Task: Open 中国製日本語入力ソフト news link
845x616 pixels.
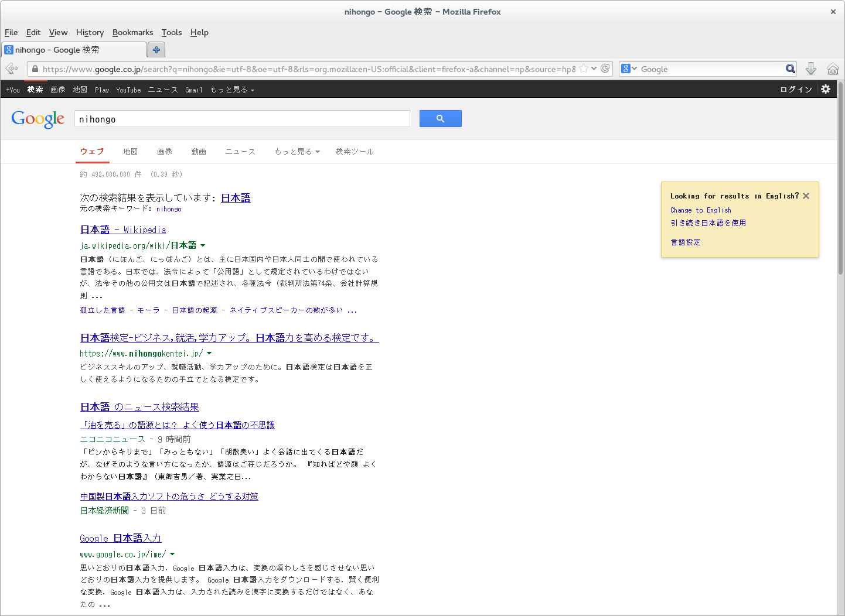Action: point(169,497)
